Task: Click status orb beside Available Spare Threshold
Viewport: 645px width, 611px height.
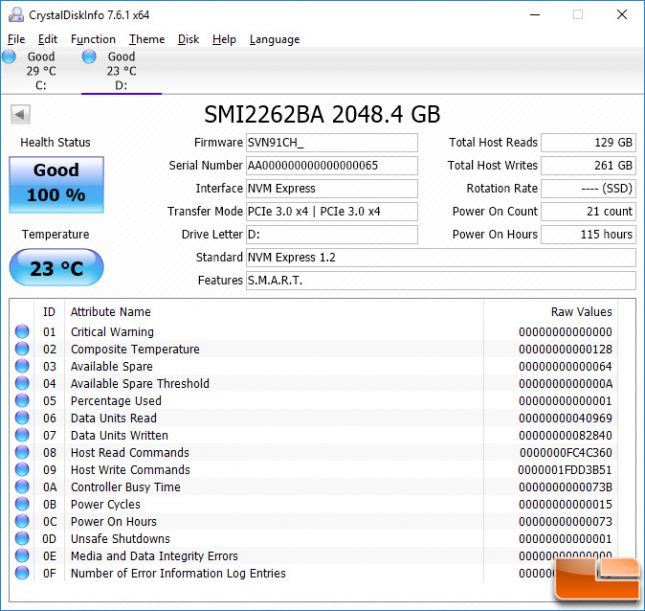Action: pyautogui.click(x=22, y=383)
